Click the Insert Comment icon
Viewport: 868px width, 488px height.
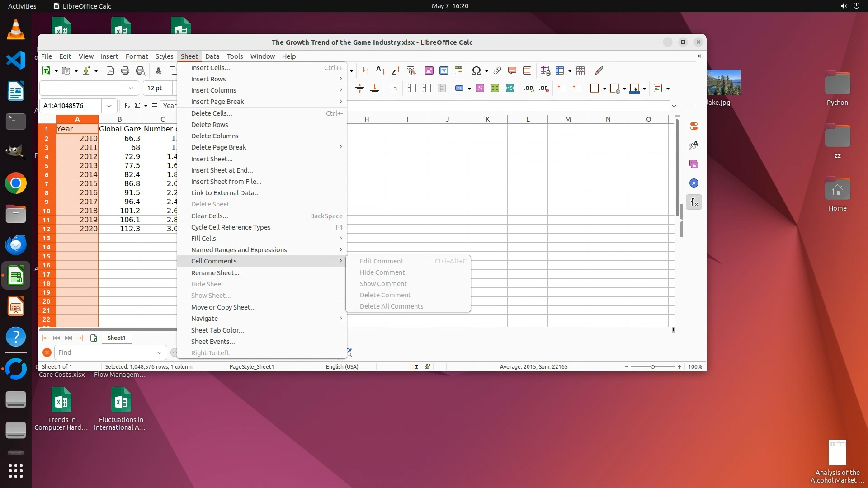512,70
